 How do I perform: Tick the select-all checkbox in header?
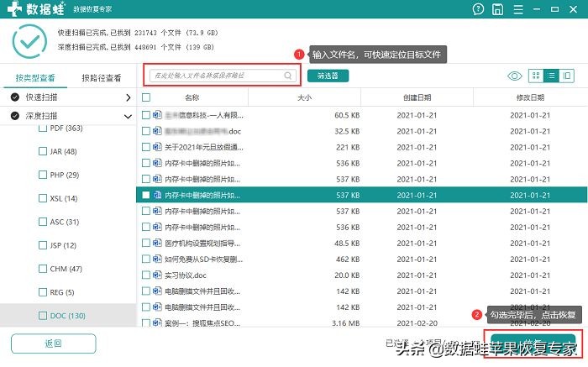(x=146, y=97)
